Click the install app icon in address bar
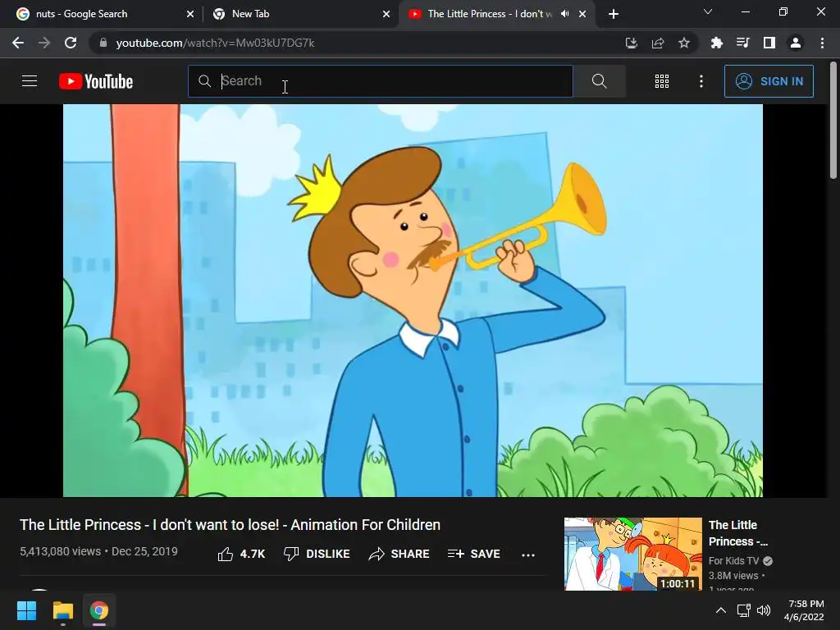The height and width of the screenshot is (630, 840). 631,43
